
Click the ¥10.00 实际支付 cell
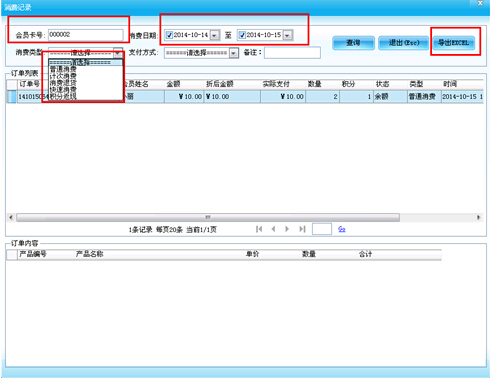coord(283,97)
